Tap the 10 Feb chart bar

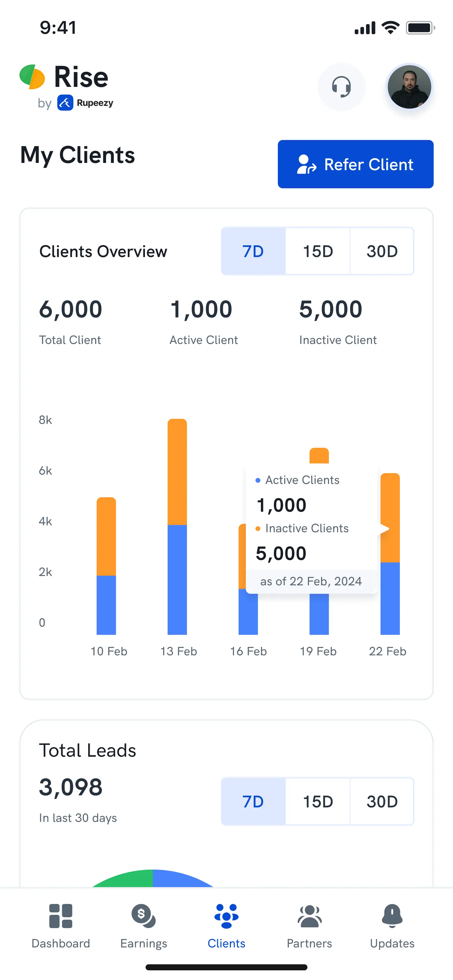click(106, 566)
